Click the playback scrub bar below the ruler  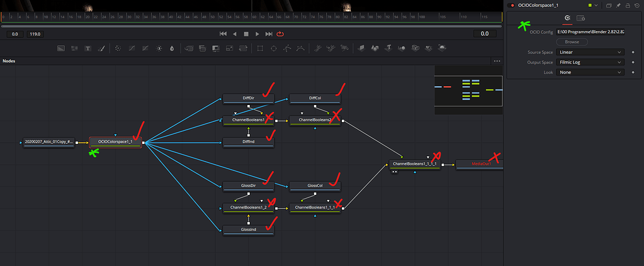pos(251,26)
